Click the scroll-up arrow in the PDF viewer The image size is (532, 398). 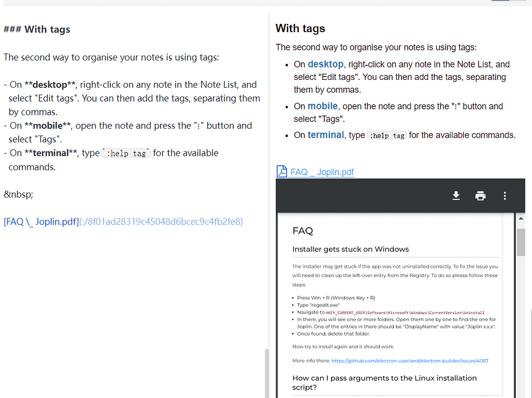[522, 218]
